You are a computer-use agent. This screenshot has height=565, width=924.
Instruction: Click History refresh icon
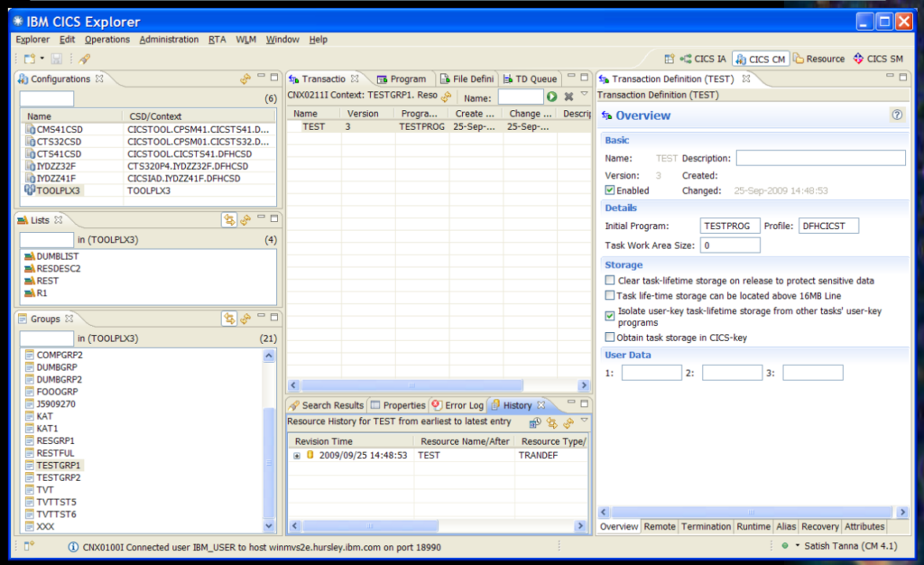(568, 422)
